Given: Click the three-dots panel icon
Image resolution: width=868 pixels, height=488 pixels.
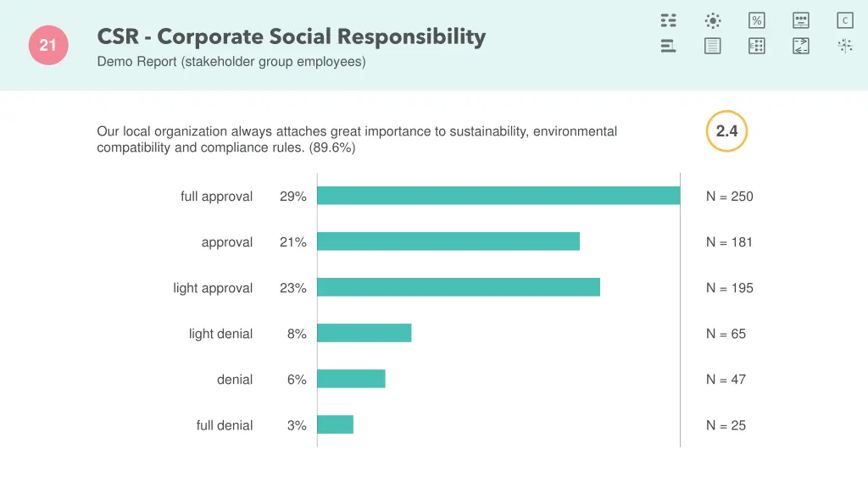Looking at the screenshot, I should pyautogui.click(x=801, y=20).
